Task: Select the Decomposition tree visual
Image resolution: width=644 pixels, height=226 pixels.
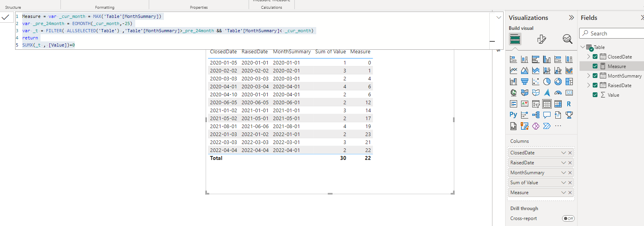Action: coord(536,115)
